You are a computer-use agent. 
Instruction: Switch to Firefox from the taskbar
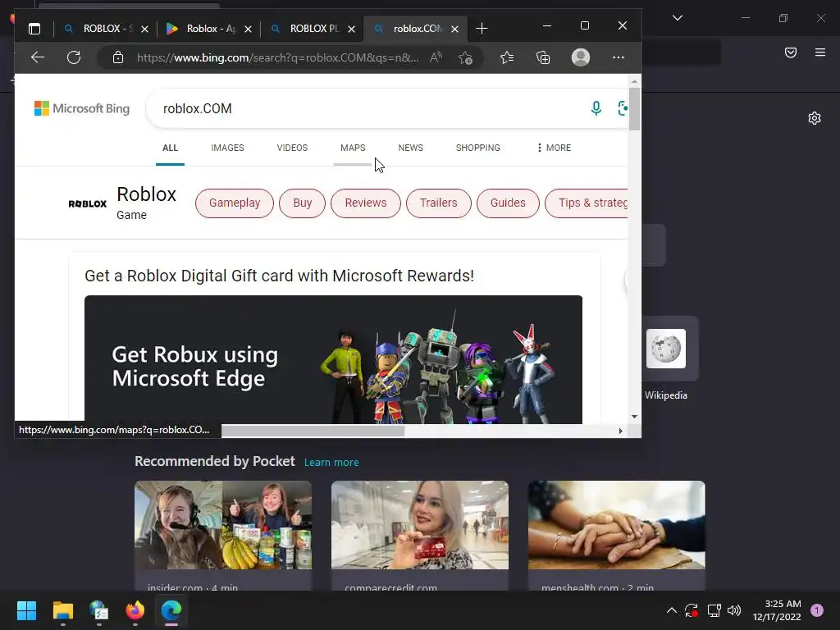tap(135, 610)
